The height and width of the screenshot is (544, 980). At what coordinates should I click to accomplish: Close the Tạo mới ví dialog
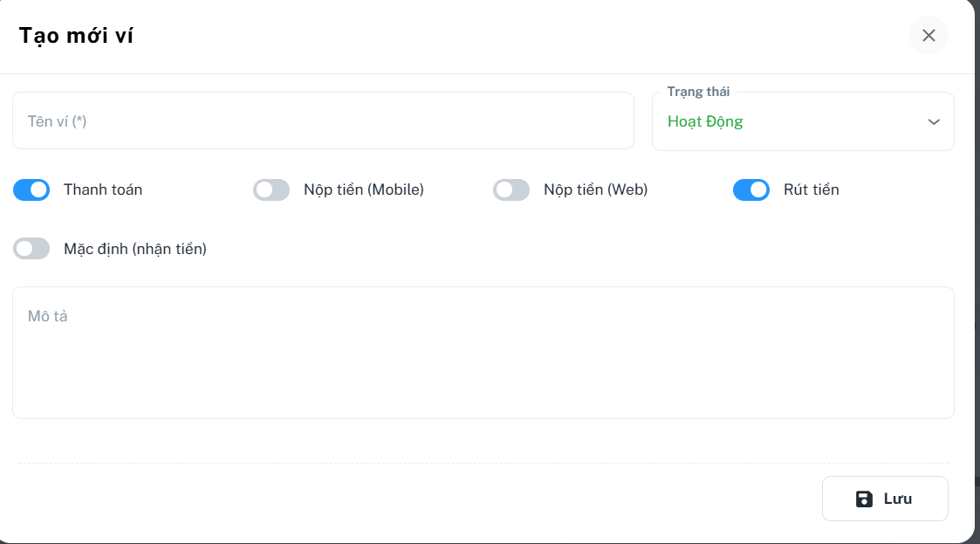pos(929,36)
